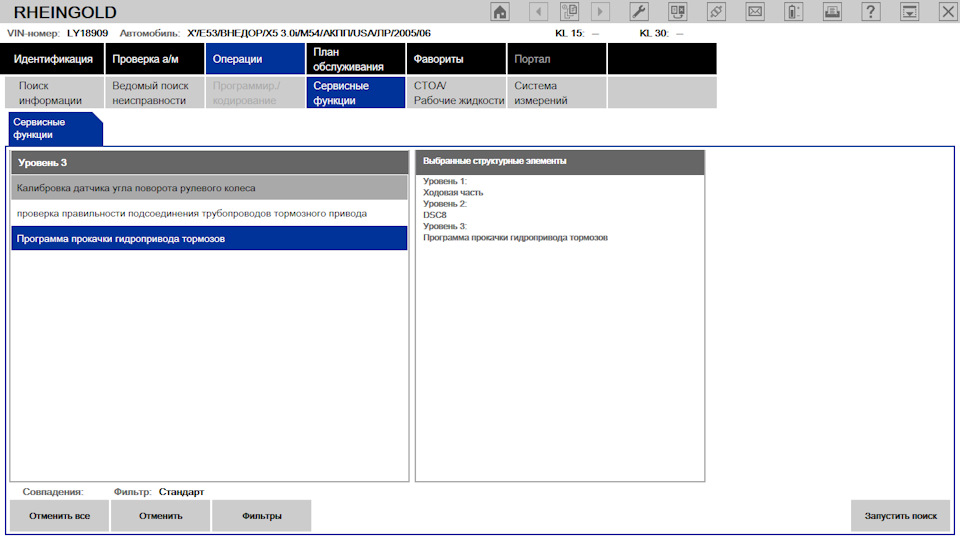The height and width of the screenshot is (538, 960).
Task: Open the envelope message icon
Action: pos(755,12)
